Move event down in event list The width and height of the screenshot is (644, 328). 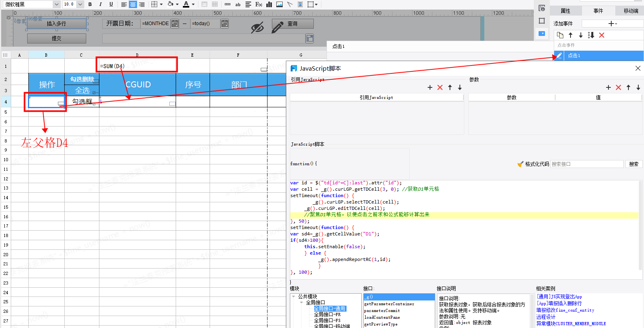(581, 35)
